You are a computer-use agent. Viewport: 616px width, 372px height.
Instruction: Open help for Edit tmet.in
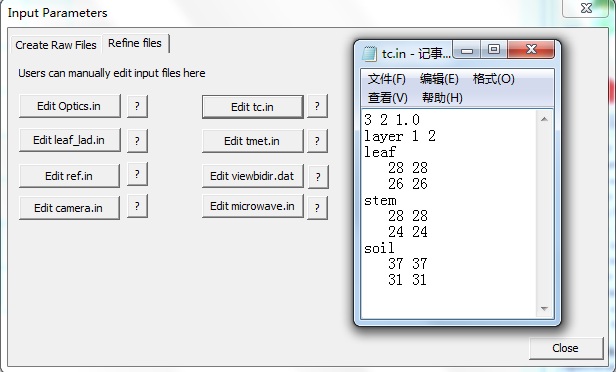coord(317,141)
